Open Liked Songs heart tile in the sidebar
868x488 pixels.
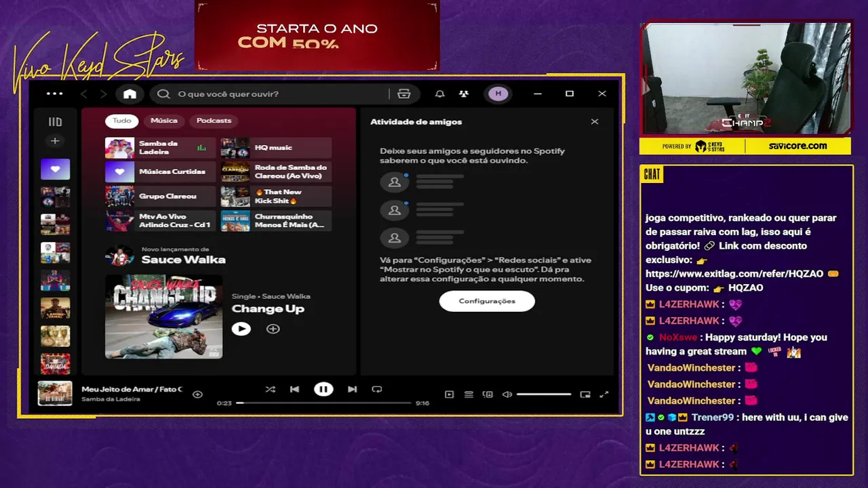pos(55,169)
